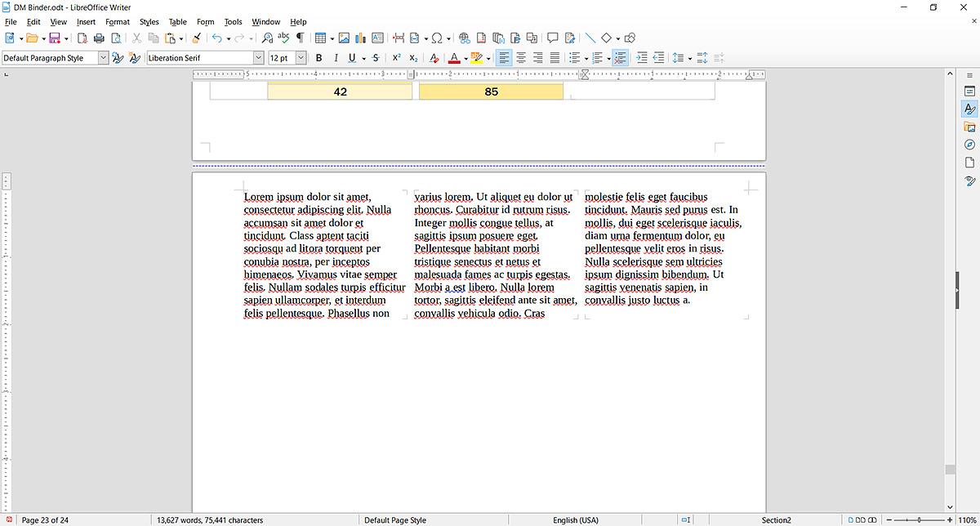Toggle Track Changes recording icon
This screenshot has width=980, height=526.
tap(568, 38)
